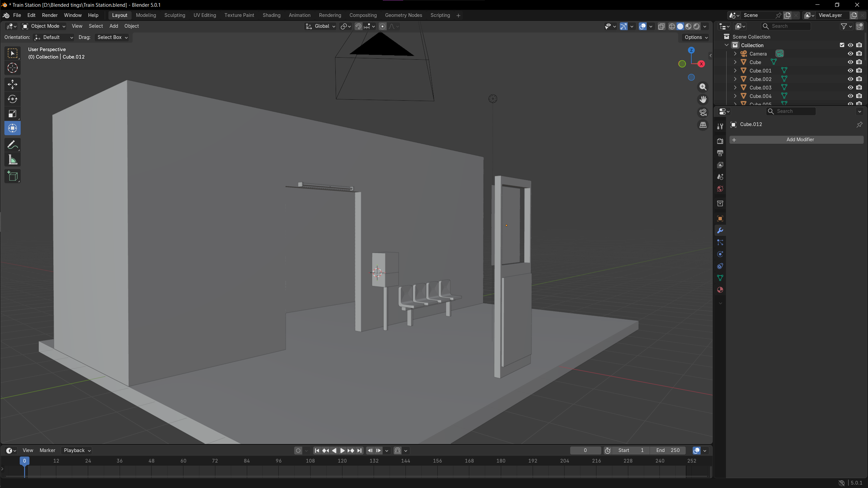Activate the Move tool
Screen dimensions: 868x488
click(x=13, y=84)
